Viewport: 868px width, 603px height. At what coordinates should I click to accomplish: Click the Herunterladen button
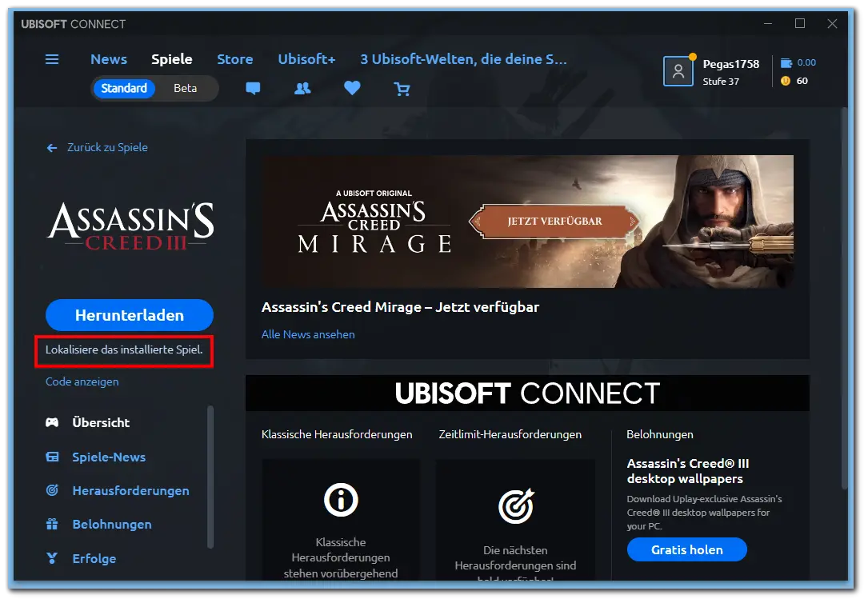pos(130,315)
